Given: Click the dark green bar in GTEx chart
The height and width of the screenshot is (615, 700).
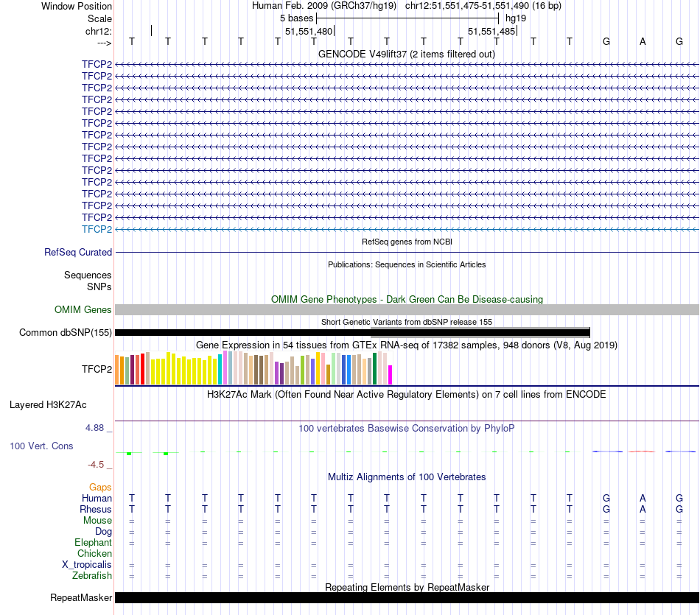Looking at the screenshot, I should point(374,369).
